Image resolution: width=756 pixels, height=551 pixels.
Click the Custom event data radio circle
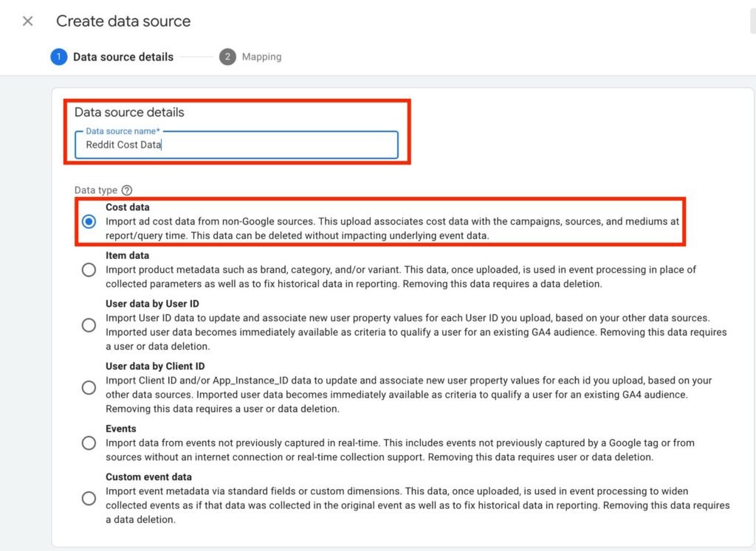pyautogui.click(x=89, y=498)
